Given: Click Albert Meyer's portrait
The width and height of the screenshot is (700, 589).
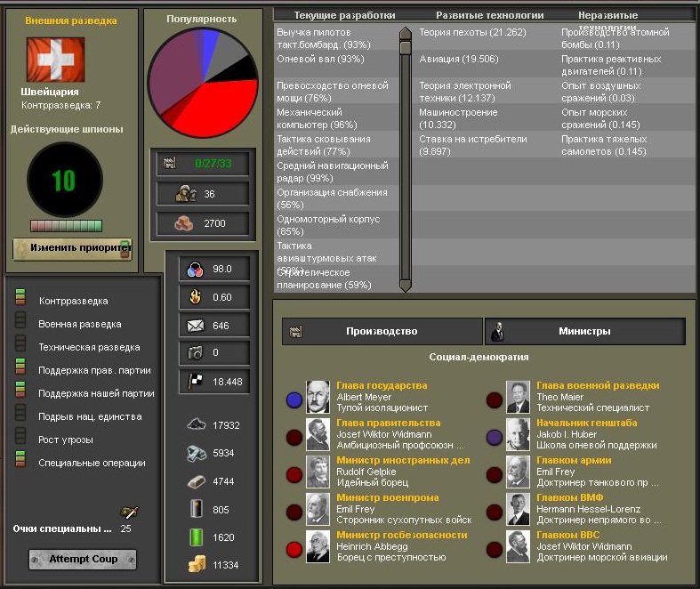Looking at the screenshot, I should coord(318,396).
